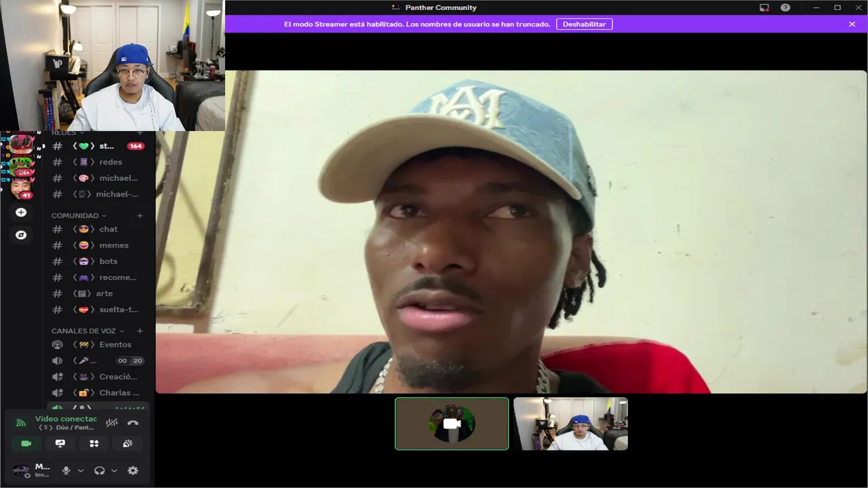Open Discover servers compass icon

coord(21,235)
